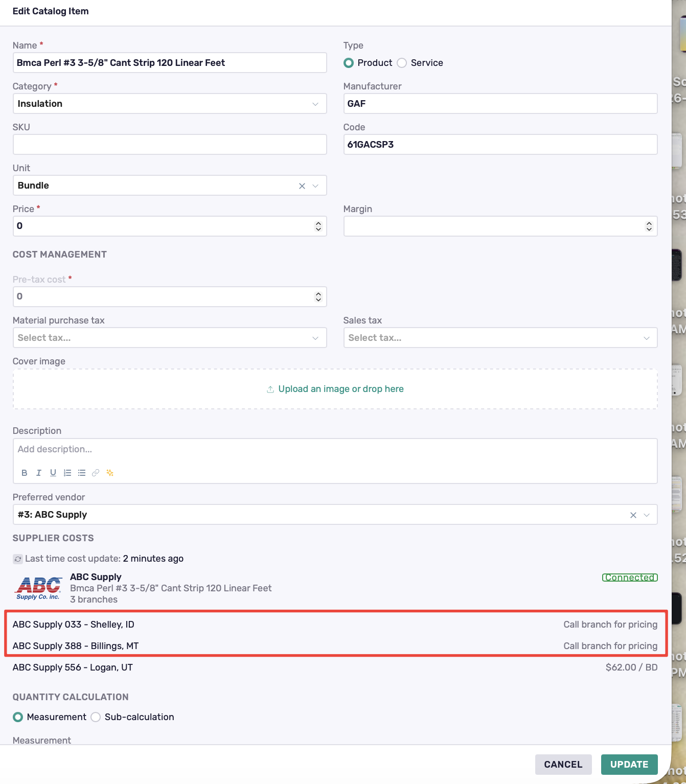Screen dimensions: 686x784
Task: Click into the Add description text area
Action: tap(335, 450)
